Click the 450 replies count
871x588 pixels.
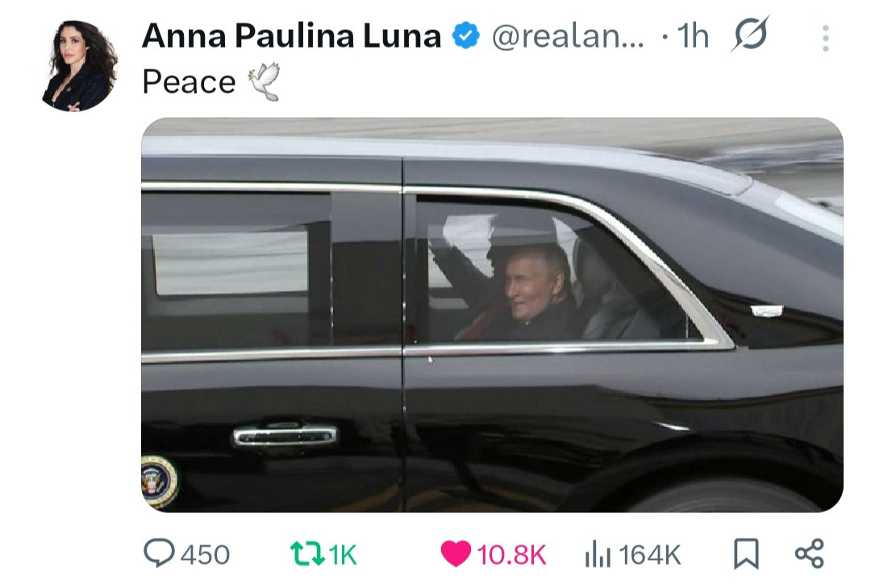click(205, 555)
